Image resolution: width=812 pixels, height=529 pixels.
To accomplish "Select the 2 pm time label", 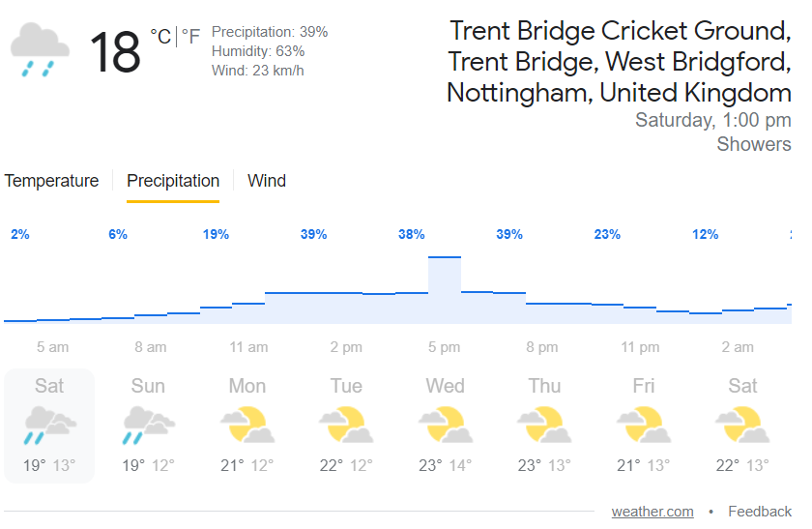I will pos(346,347).
